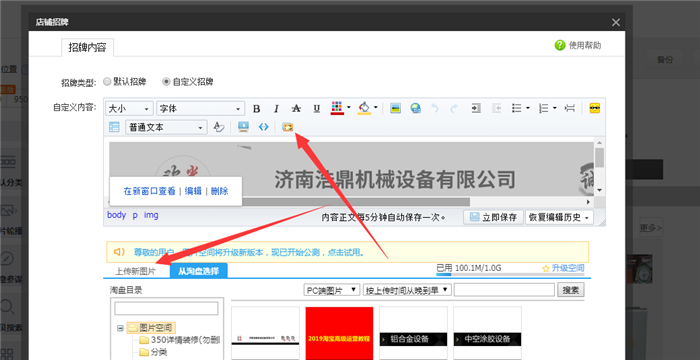Close the 店铺招牌 dialog
The height and width of the screenshot is (360, 700).
(x=616, y=22)
